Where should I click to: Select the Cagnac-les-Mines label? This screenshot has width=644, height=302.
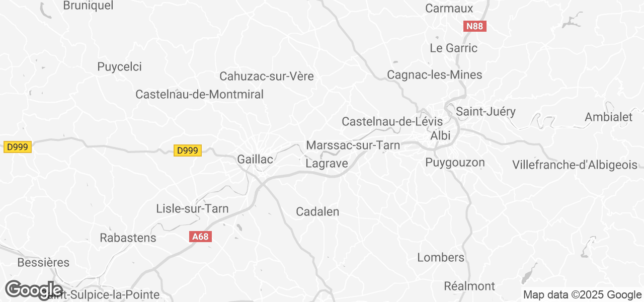click(x=435, y=74)
